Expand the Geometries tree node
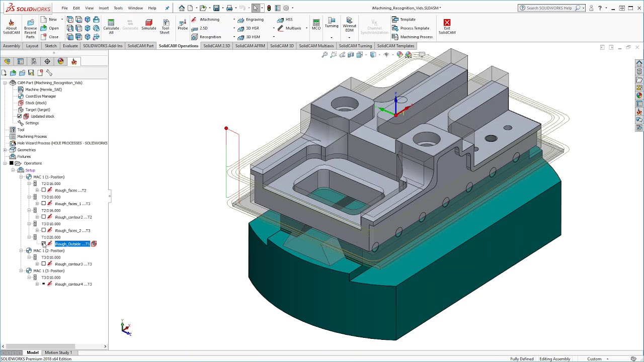 tap(5, 150)
